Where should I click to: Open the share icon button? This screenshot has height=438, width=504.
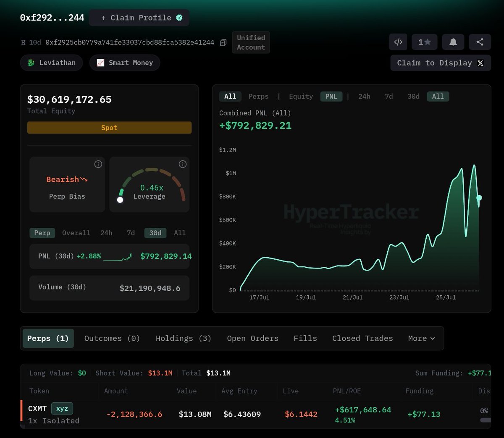480,42
